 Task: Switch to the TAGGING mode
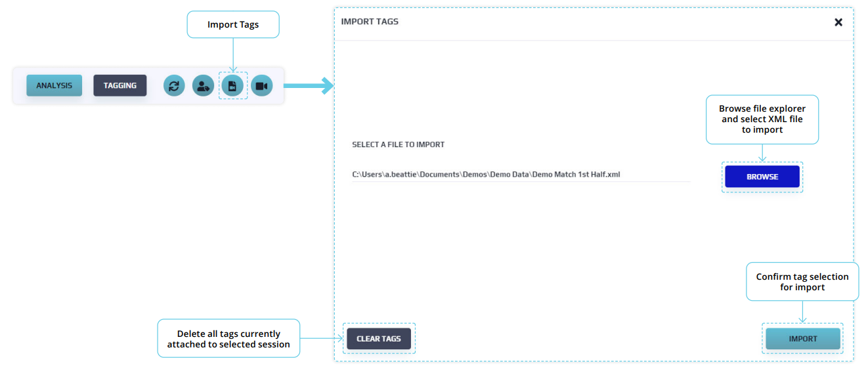point(120,85)
